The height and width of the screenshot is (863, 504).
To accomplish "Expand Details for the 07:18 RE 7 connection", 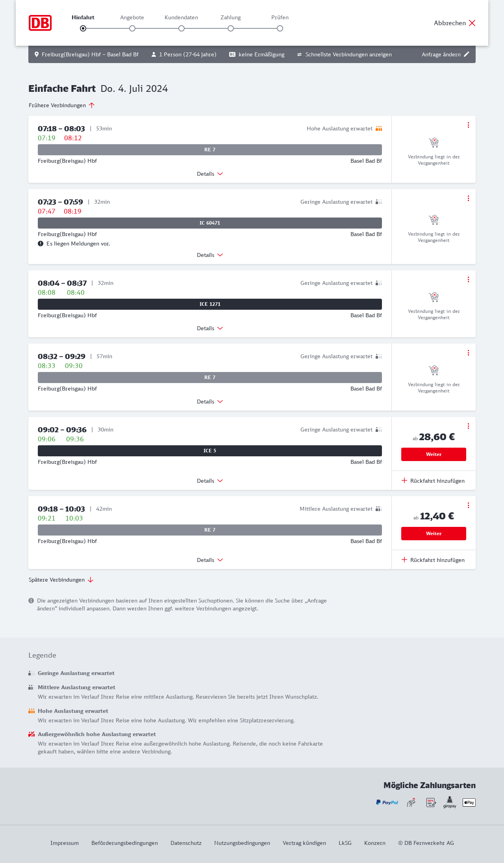I will (210, 174).
